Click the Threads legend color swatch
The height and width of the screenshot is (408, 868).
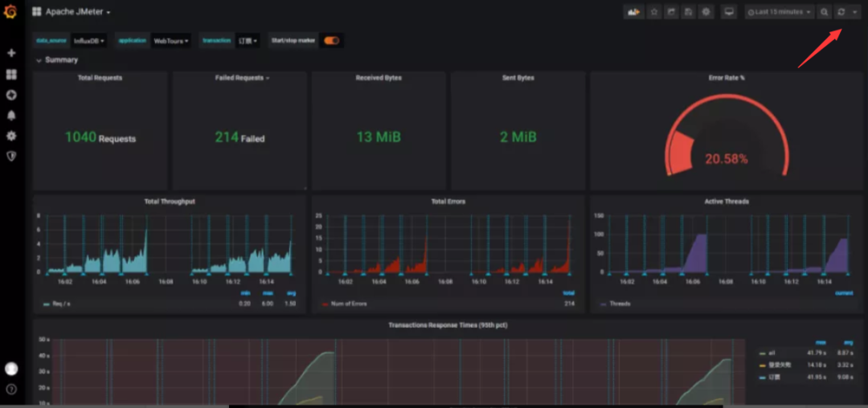(602, 304)
